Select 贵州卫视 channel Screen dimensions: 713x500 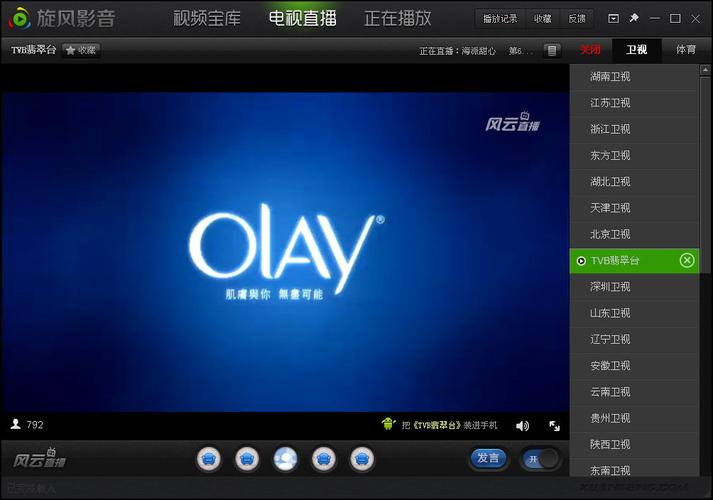click(x=634, y=418)
